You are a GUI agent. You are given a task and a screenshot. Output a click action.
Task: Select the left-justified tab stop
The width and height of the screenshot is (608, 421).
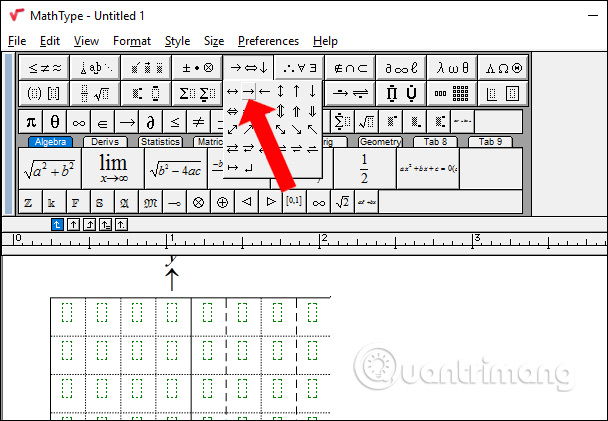click(x=57, y=224)
